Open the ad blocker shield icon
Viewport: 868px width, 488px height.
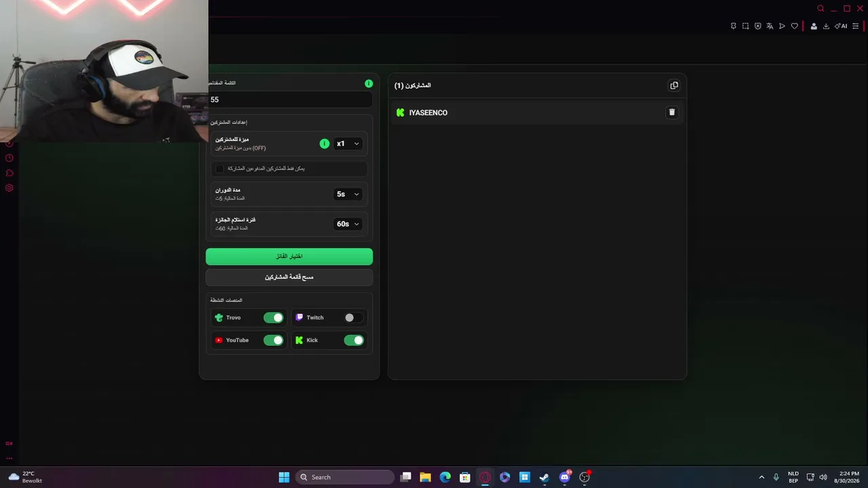[757, 26]
